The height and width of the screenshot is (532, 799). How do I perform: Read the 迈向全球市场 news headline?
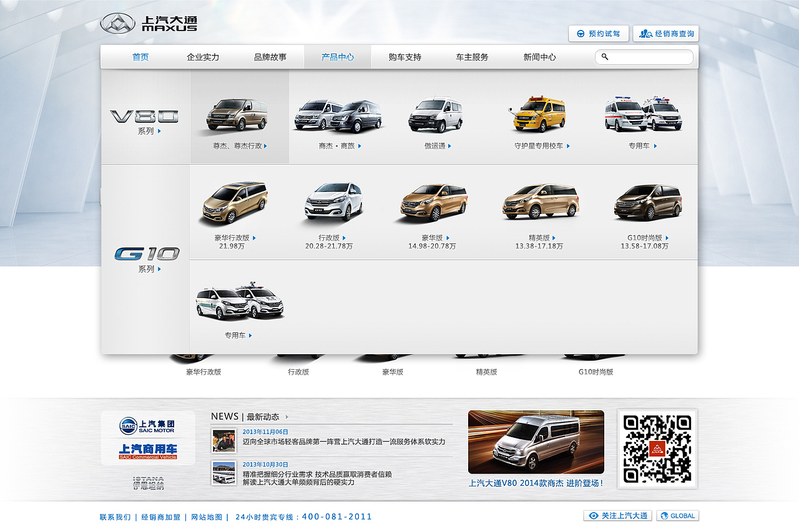(x=344, y=442)
